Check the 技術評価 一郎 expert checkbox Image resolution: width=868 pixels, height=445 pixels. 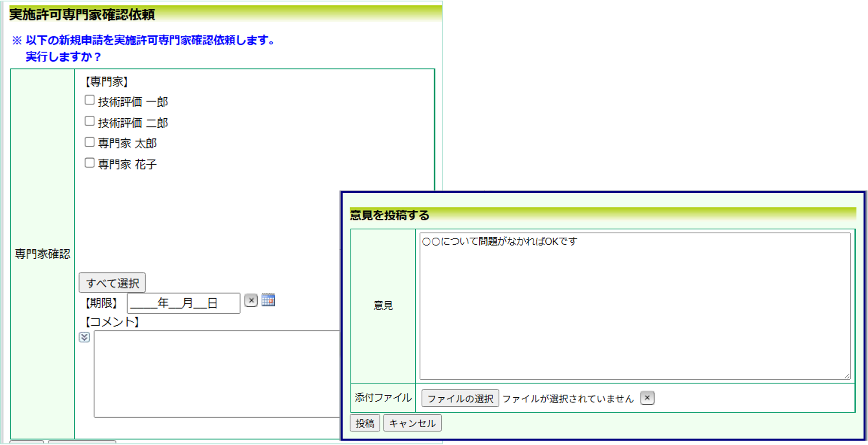(x=89, y=99)
